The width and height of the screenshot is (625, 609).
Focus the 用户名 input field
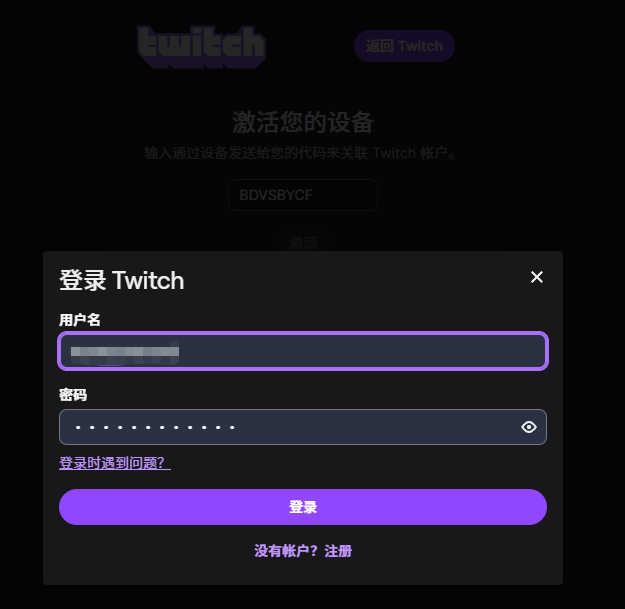[x=303, y=351]
